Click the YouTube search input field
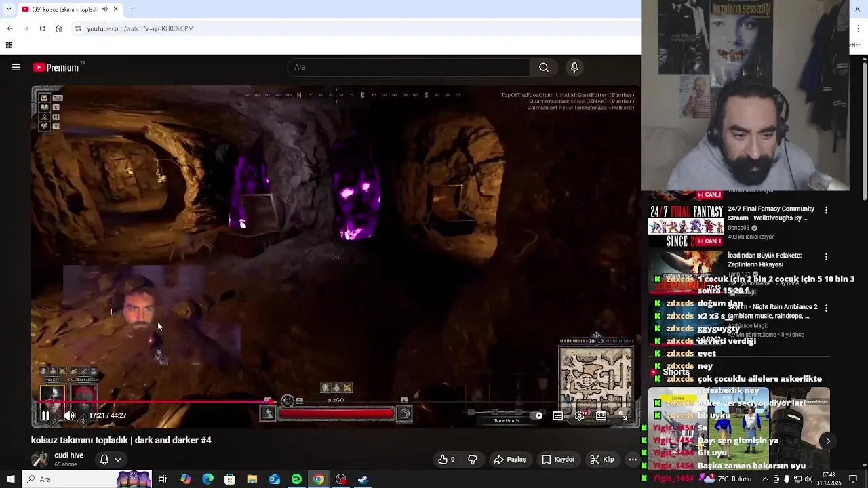The image size is (868, 488). point(409,67)
